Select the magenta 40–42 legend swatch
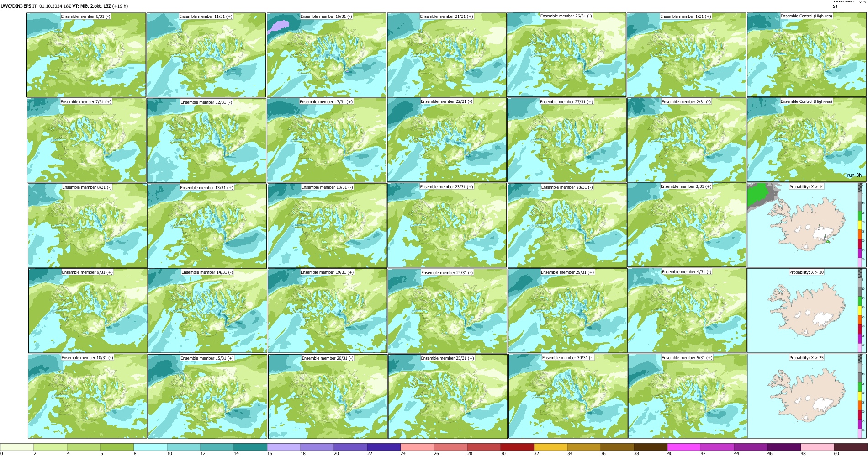868x457 pixels. 684,447
